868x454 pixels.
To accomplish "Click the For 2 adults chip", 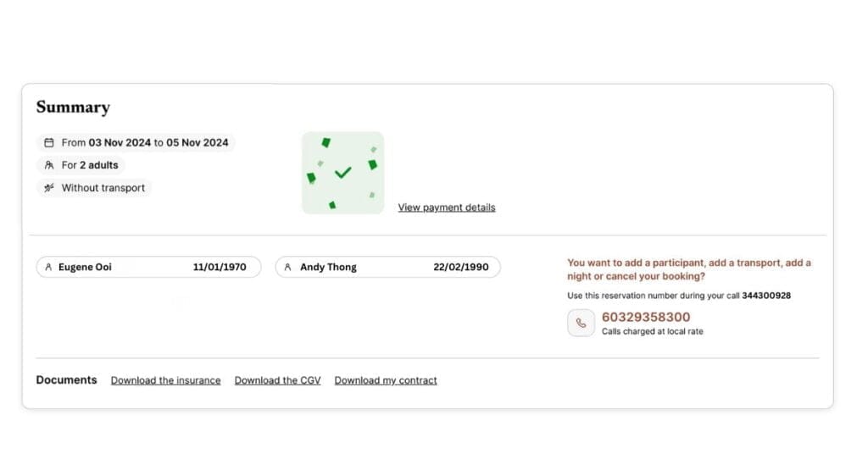I will point(81,165).
